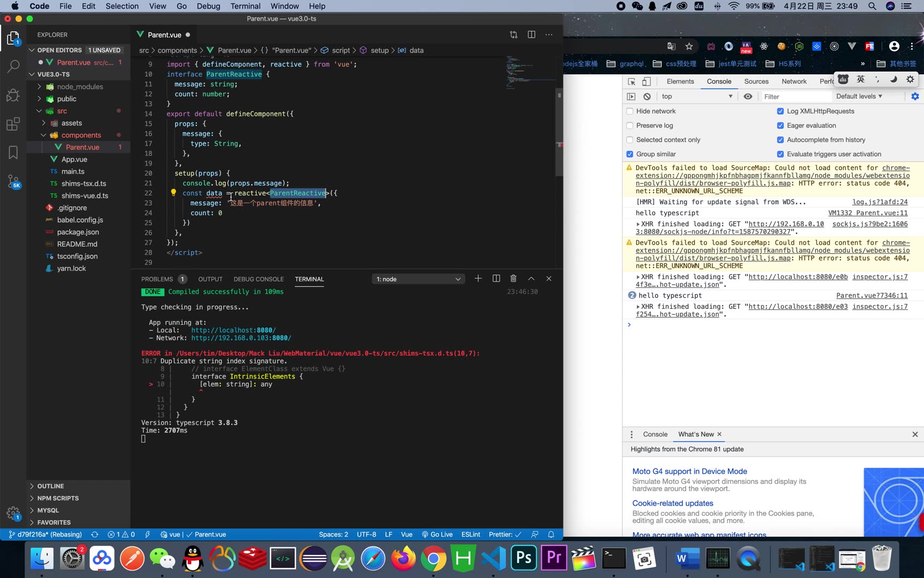Switch to the PROBLEMS tab
Viewport: 924px width, 578px height.
click(157, 279)
